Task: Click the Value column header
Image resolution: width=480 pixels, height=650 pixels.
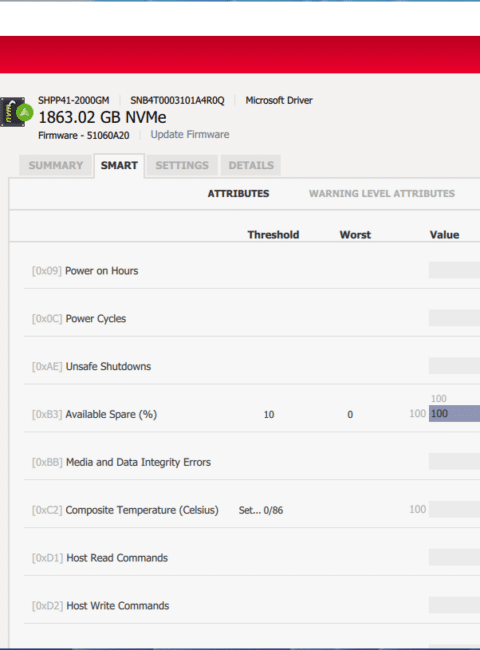Action: click(444, 235)
